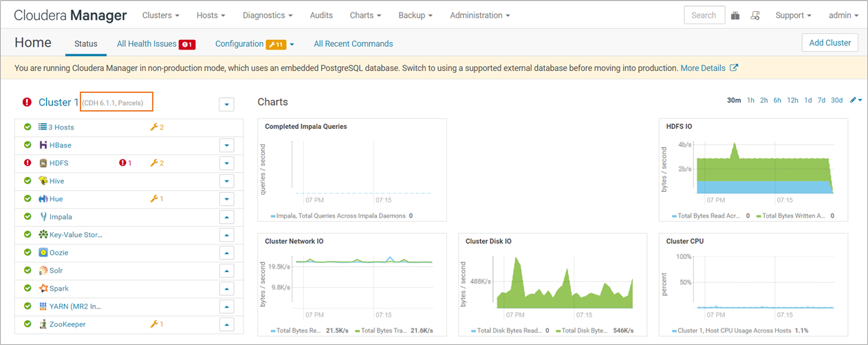Click the ZooKeeper service icon
The width and height of the screenshot is (868, 345).
tap(43, 324)
